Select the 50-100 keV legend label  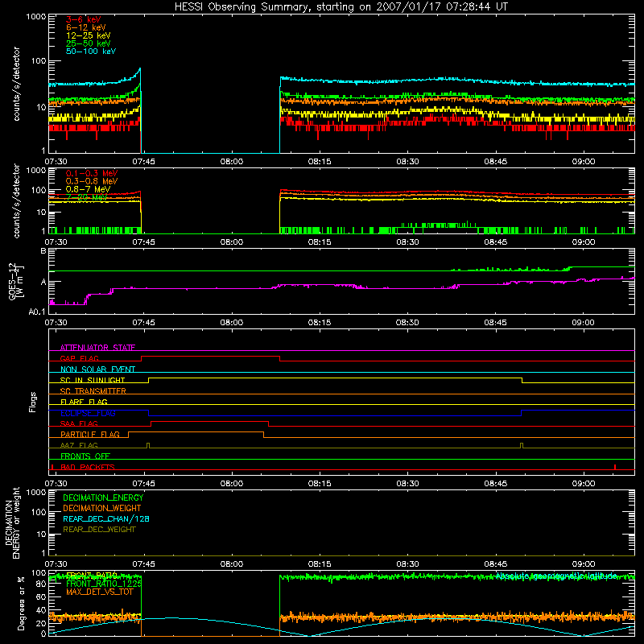[x=91, y=52]
